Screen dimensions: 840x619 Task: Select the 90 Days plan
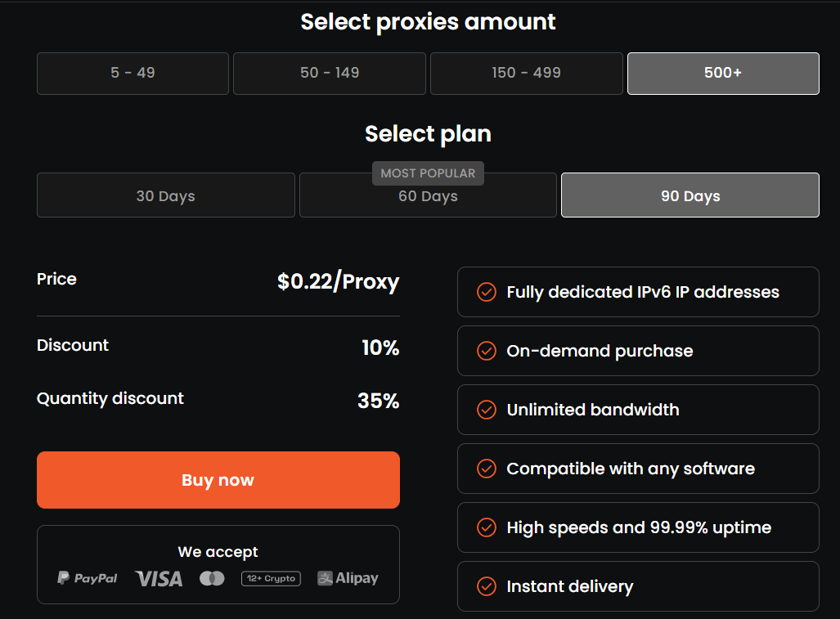[690, 195]
